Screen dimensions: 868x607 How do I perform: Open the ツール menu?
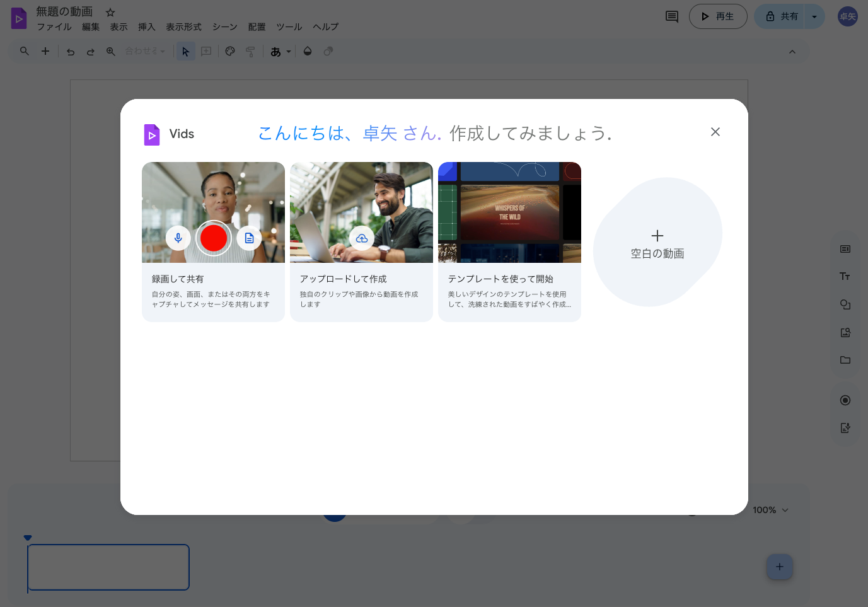coord(289,26)
